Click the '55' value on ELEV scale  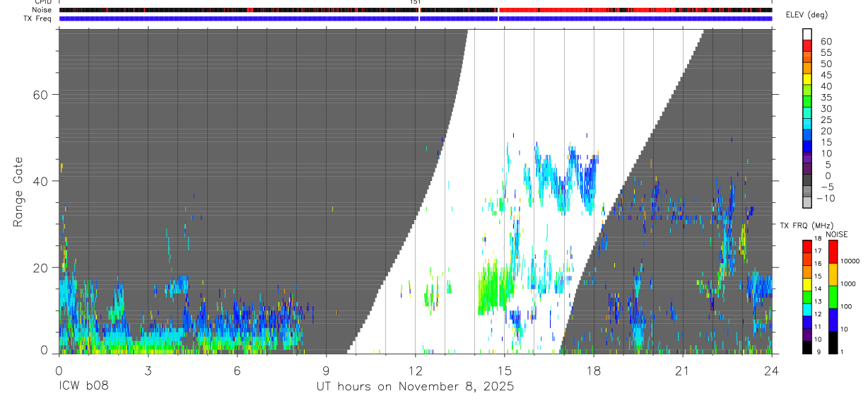click(826, 53)
